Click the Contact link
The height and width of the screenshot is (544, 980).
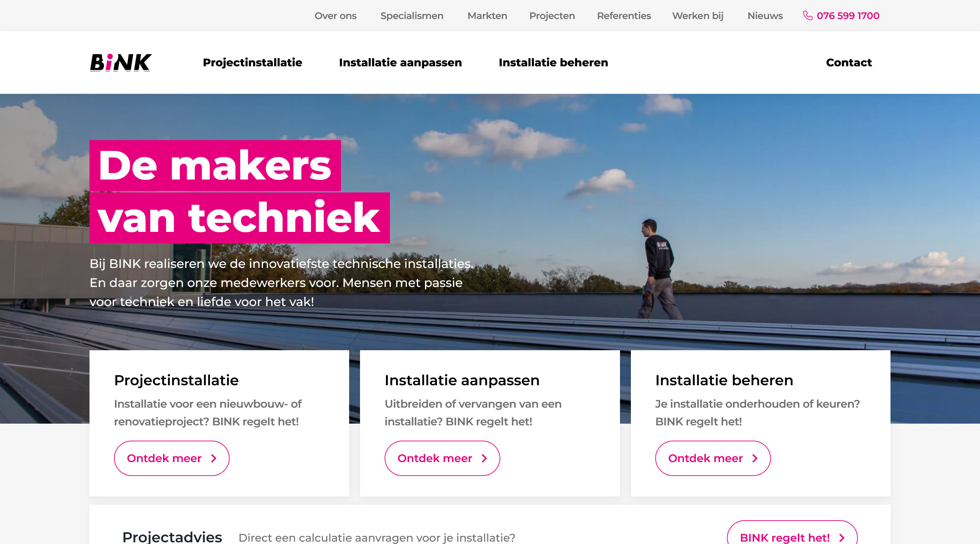[849, 62]
